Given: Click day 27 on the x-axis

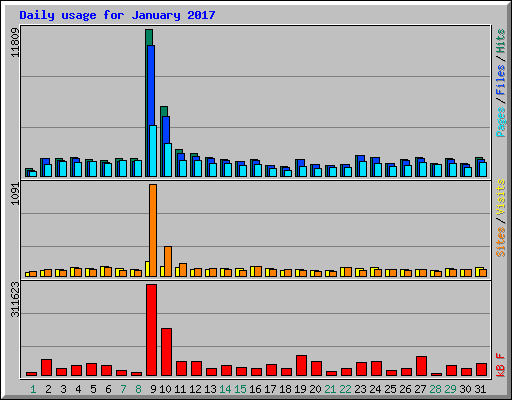Looking at the screenshot, I should [x=420, y=389].
